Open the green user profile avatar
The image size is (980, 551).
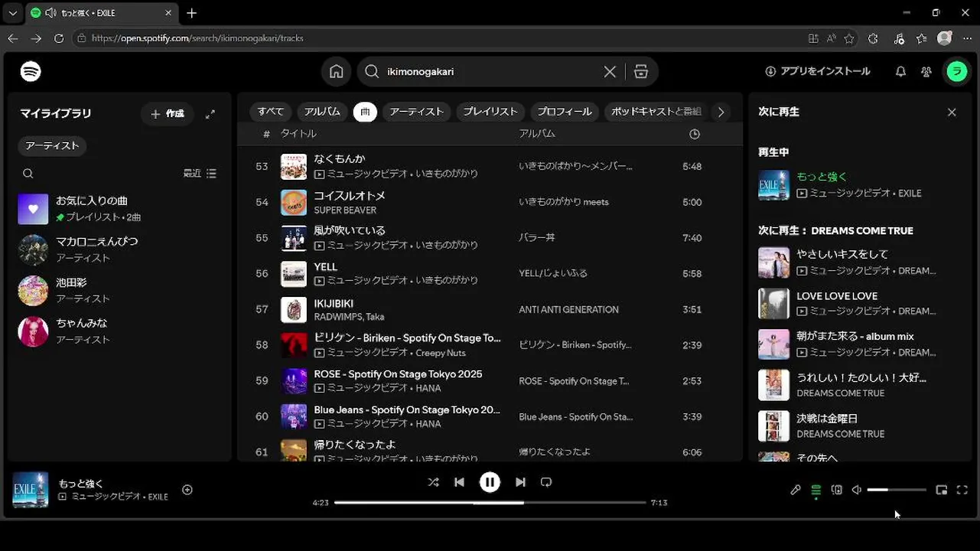point(956,71)
